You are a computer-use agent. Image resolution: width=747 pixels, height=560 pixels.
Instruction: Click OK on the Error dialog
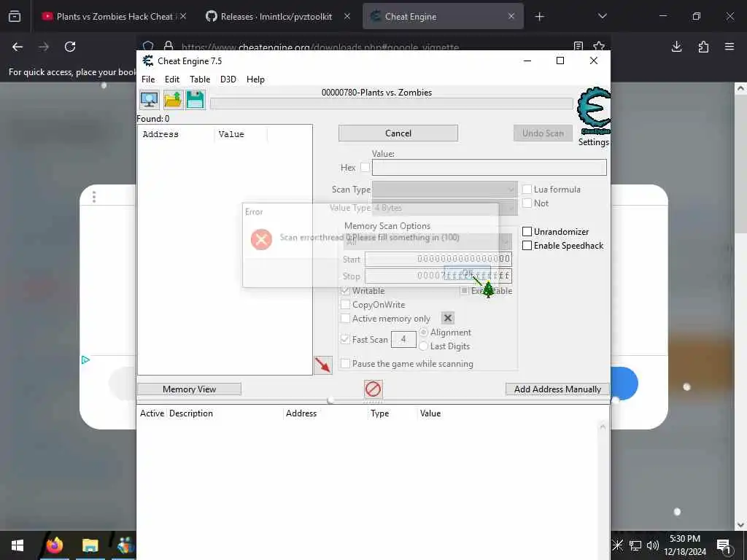click(468, 273)
